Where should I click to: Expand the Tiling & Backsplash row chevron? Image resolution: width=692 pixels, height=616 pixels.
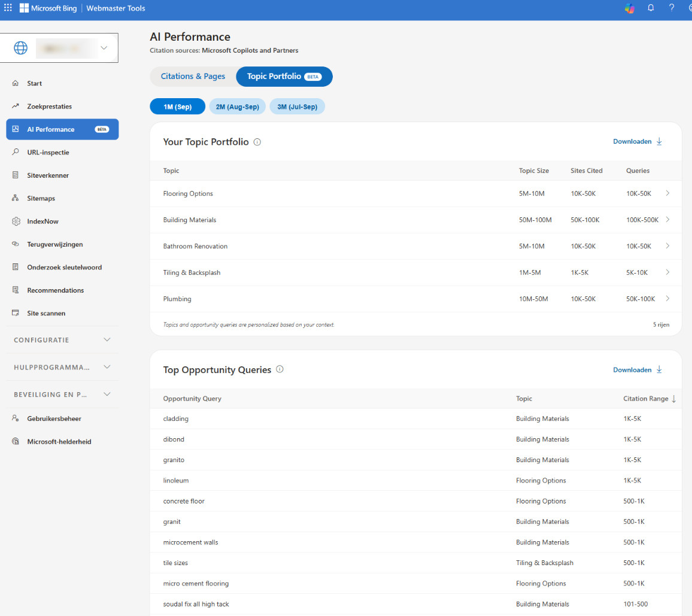click(667, 272)
